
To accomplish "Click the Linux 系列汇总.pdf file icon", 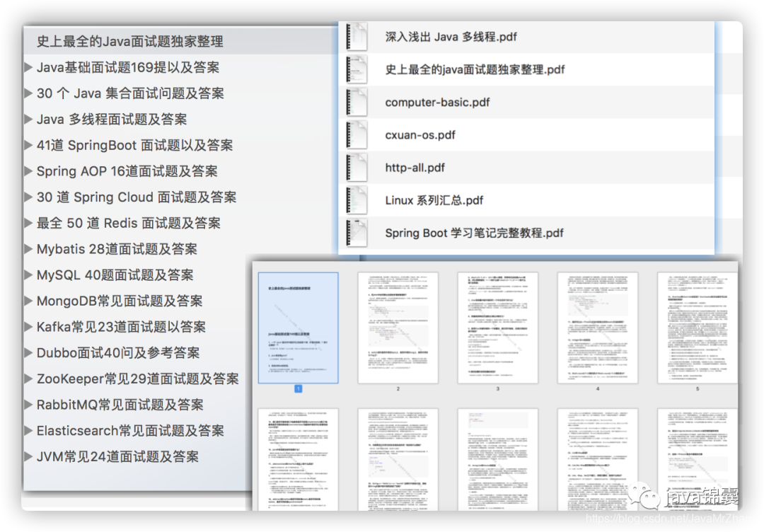I will [x=356, y=200].
